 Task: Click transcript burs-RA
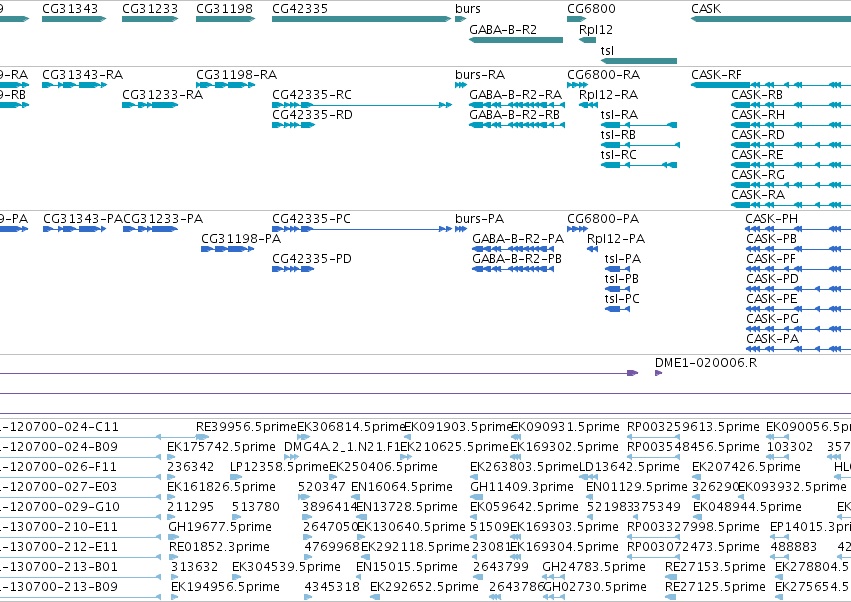[x=461, y=85]
